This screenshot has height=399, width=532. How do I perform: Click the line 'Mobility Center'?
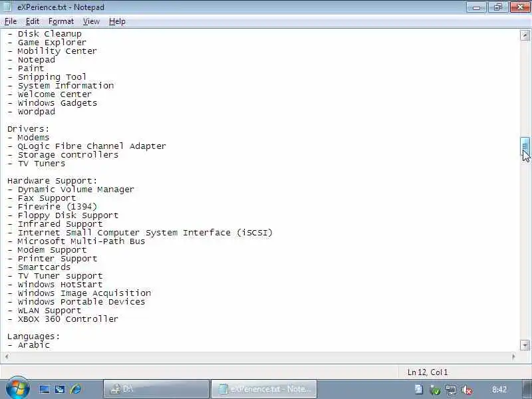point(52,51)
